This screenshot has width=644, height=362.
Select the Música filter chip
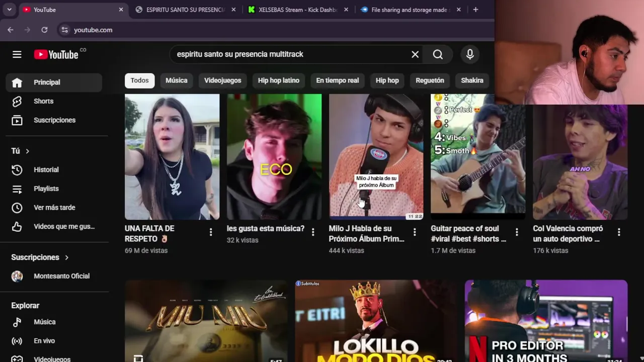coord(177,80)
